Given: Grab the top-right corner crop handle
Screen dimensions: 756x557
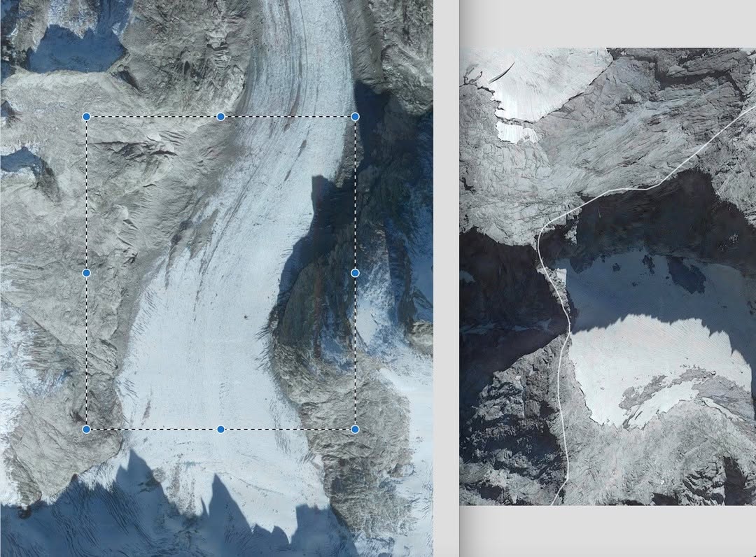Looking at the screenshot, I should pos(356,117).
